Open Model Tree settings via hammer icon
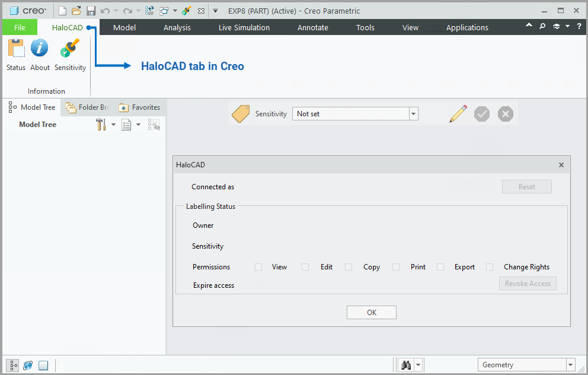Screen dimensions: 588x375 [x=102, y=125]
